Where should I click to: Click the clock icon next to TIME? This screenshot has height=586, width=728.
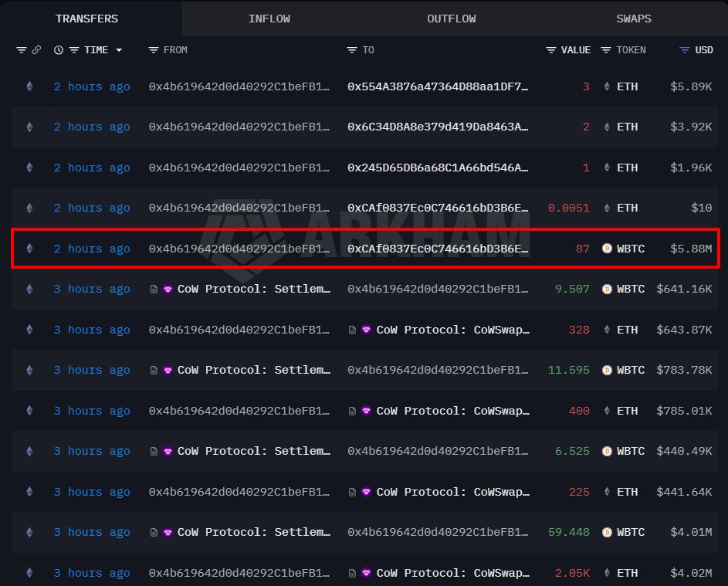point(59,49)
